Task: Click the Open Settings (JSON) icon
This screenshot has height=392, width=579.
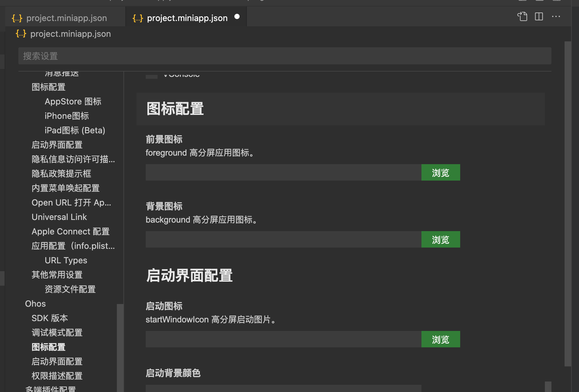Action: pyautogui.click(x=522, y=16)
